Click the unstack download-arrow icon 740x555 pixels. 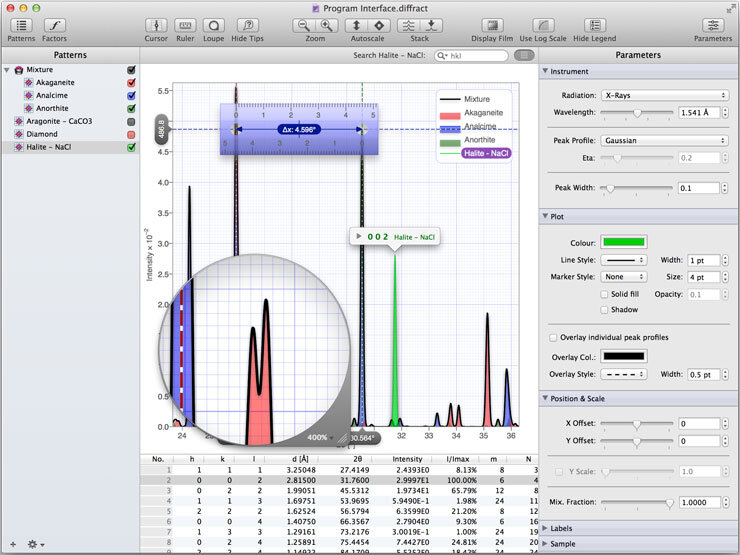click(x=431, y=25)
